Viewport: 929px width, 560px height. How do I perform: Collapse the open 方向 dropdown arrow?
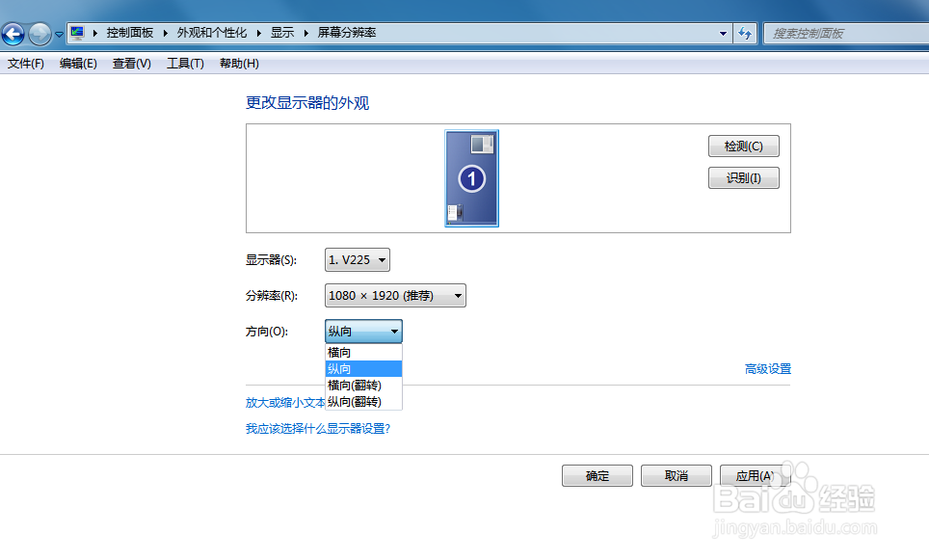(395, 331)
